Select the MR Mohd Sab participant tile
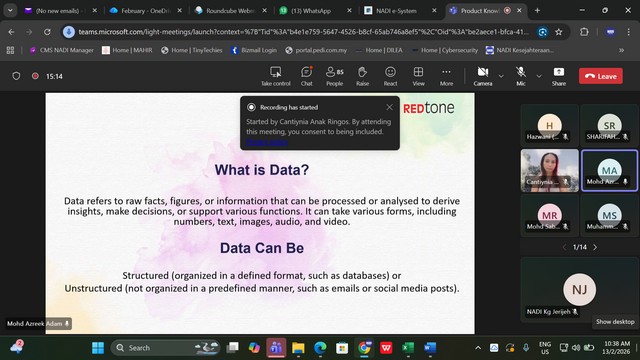640x360 pixels. point(549,215)
